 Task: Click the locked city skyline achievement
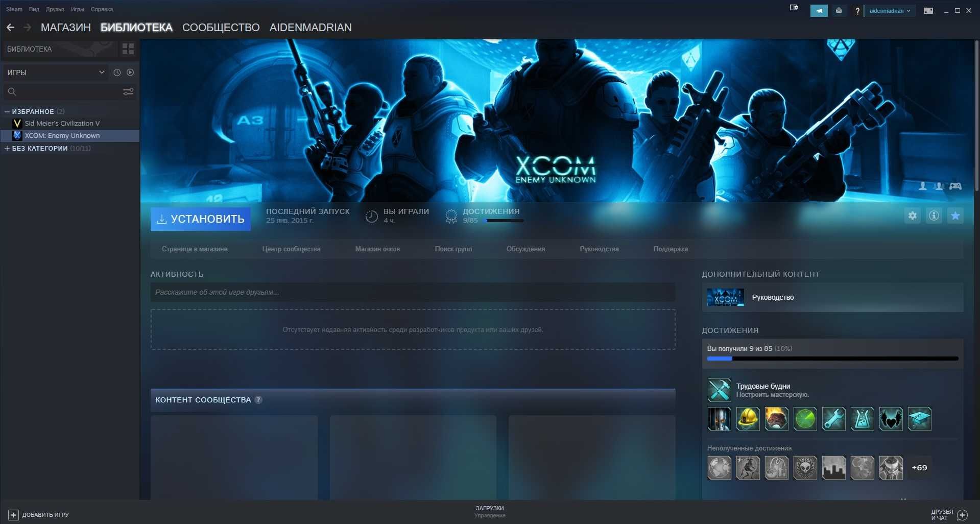pyautogui.click(x=833, y=468)
